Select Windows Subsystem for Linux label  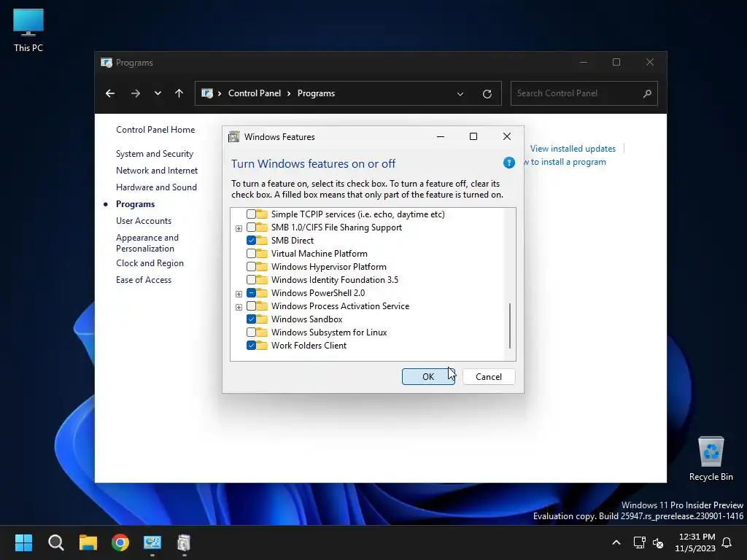tap(329, 332)
